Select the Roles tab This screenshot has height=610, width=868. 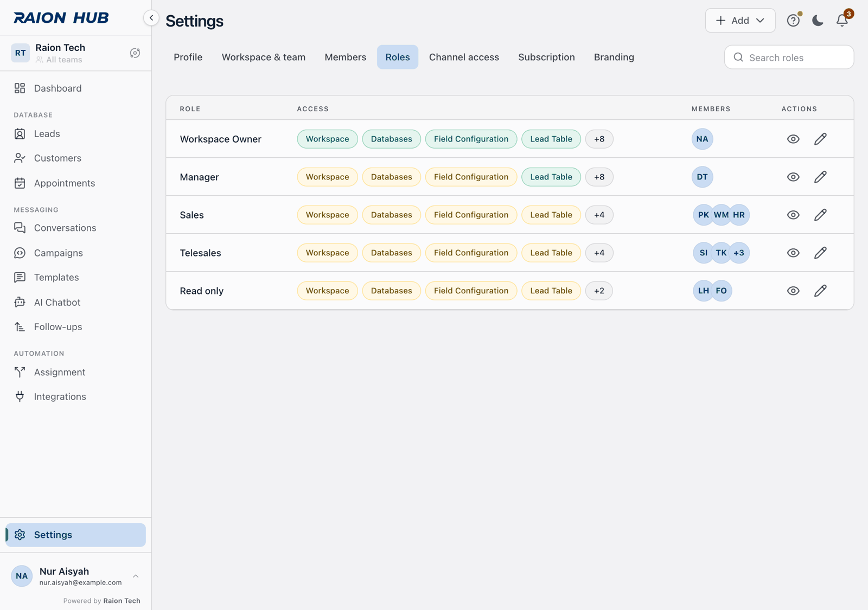click(x=398, y=57)
